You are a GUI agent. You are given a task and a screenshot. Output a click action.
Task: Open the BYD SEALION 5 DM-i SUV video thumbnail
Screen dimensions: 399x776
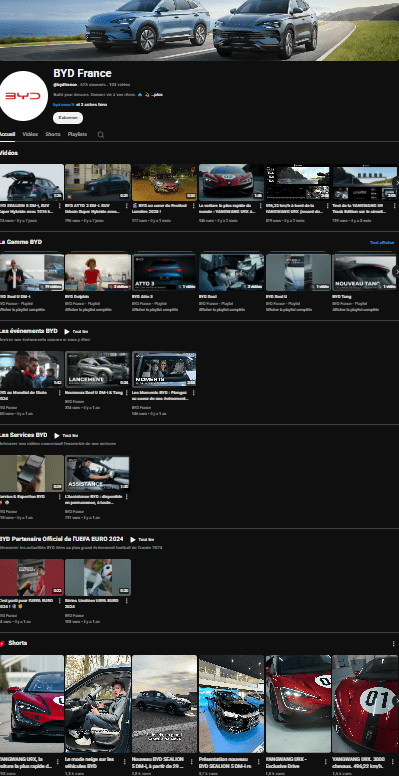pos(31,183)
